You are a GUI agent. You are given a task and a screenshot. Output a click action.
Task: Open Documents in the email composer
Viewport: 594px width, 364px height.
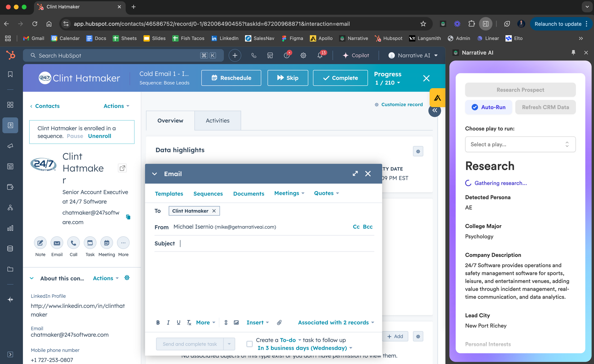click(x=249, y=194)
